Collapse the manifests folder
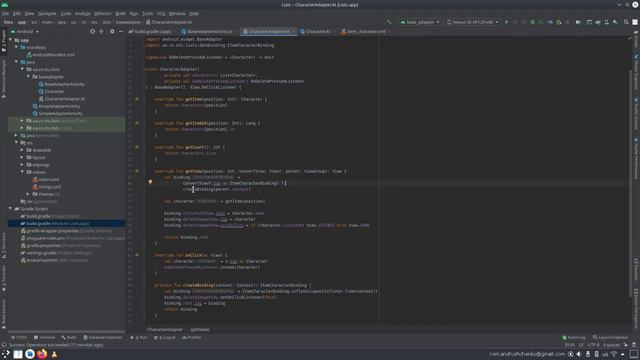This screenshot has width=640, height=360. pyautogui.click(x=17, y=47)
